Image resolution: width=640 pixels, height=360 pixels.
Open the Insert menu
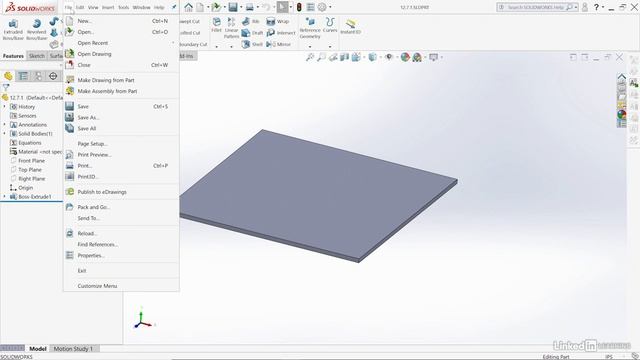[x=108, y=7]
